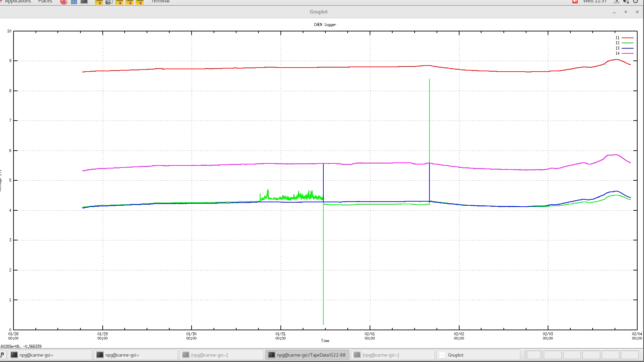Open the terminal launcher in top panel

pos(84,2)
